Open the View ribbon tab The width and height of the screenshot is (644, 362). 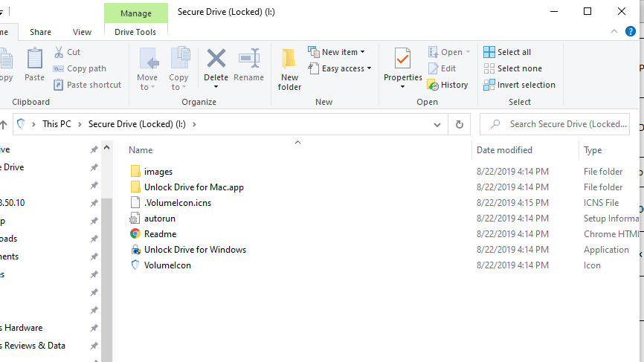(82, 32)
